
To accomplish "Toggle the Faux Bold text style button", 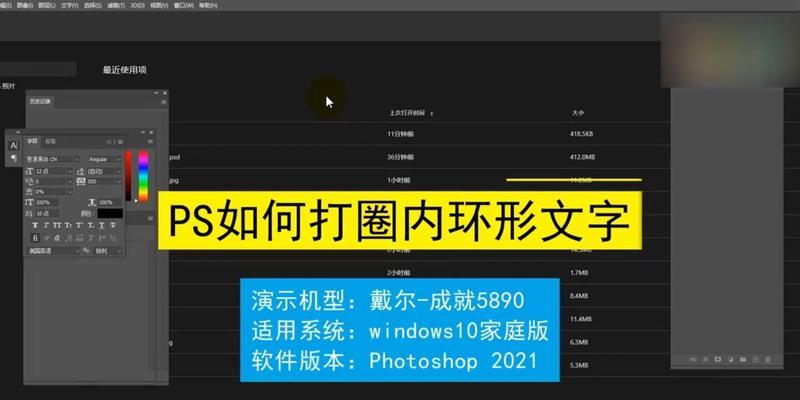I will (x=35, y=226).
